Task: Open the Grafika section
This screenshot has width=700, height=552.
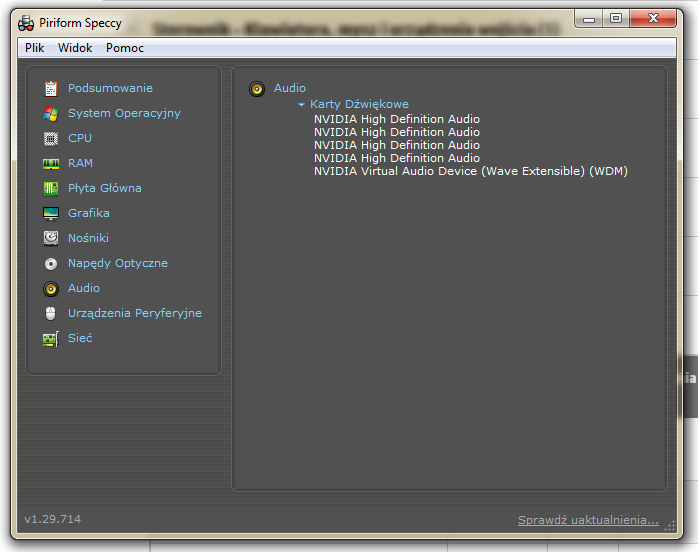Action: [89, 213]
